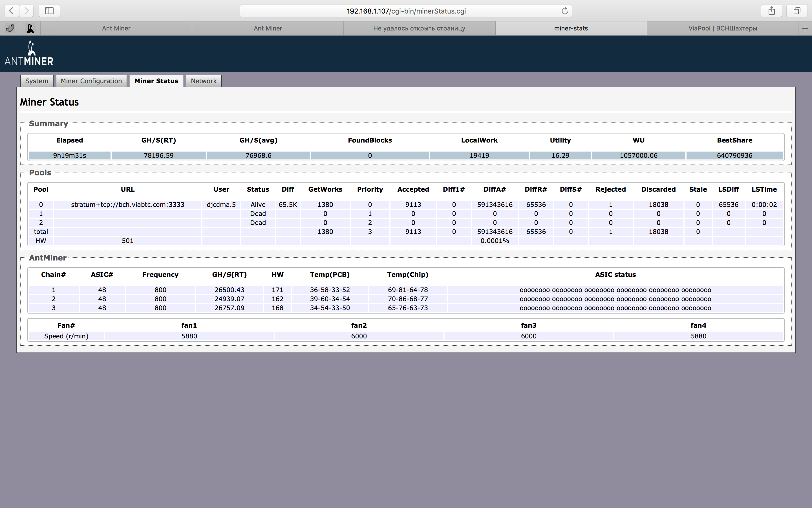Go back using Safari's back arrow
This screenshot has height=508, width=812.
[11, 11]
